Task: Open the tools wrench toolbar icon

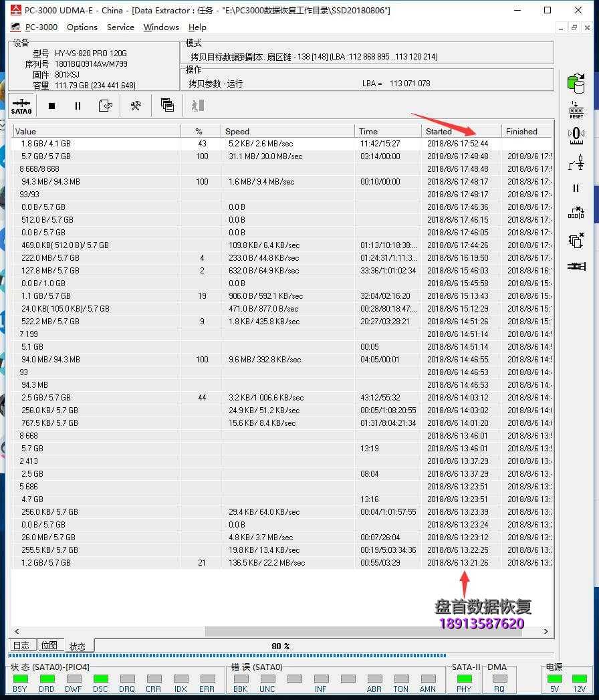Action: pyautogui.click(x=136, y=105)
